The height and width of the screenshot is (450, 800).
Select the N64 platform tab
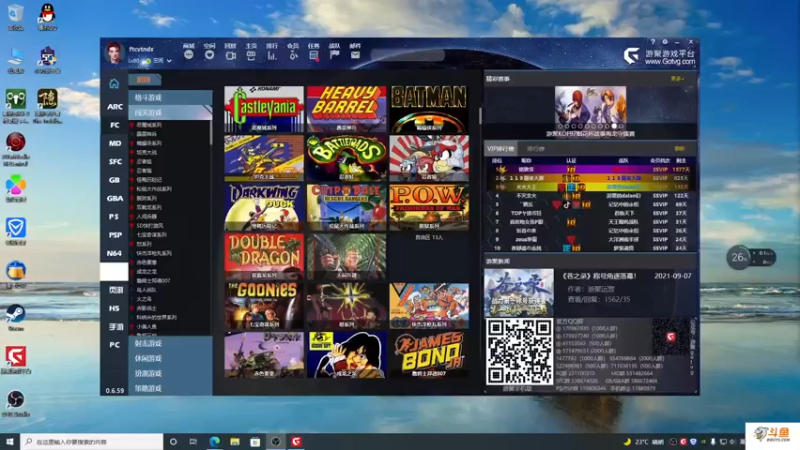114,253
